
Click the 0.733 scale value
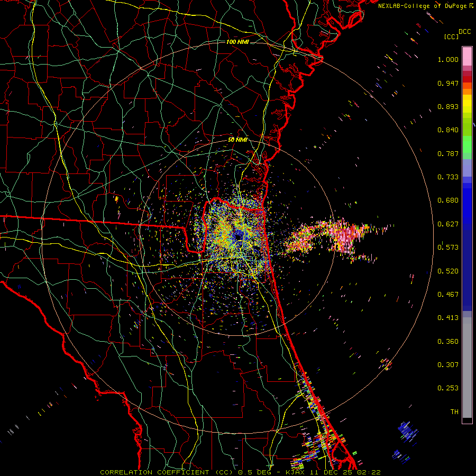(x=448, y=177)
